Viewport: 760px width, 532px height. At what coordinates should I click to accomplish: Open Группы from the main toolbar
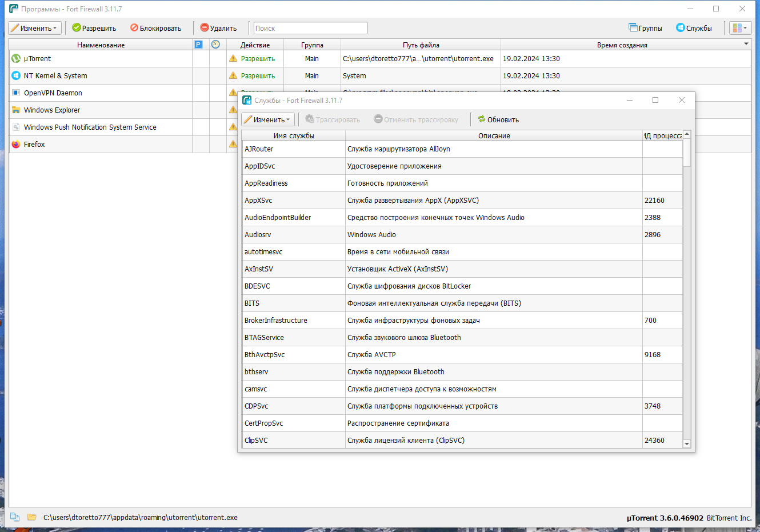[x=645, y=28]
